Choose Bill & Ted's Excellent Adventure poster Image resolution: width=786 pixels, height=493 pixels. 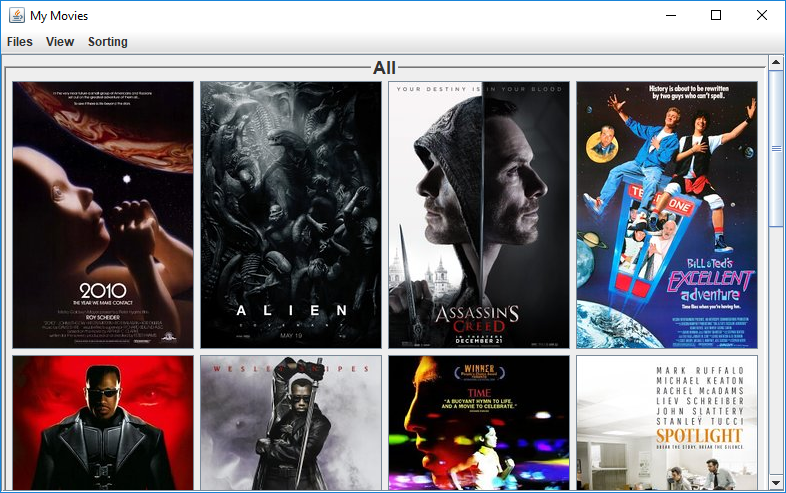click(x=667, y=215)
